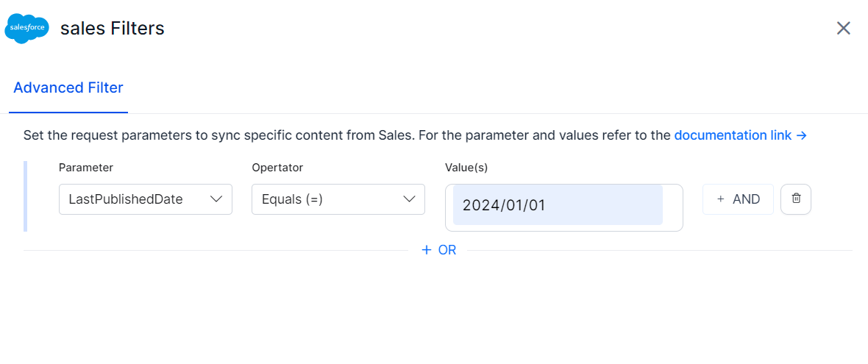Click the sales Filters dialog title
The image size is (868, 364).
pos(113,29)
